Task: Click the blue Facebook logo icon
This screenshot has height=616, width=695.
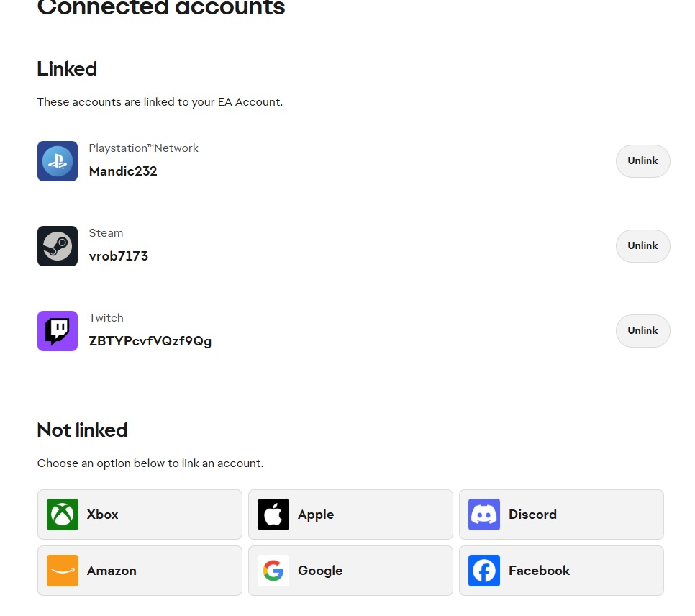Action: [484, 571]
